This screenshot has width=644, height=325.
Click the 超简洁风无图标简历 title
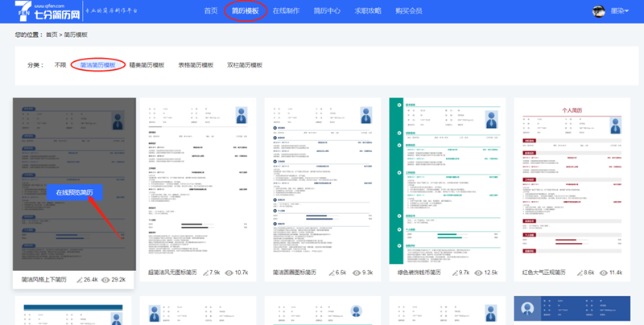172,273
